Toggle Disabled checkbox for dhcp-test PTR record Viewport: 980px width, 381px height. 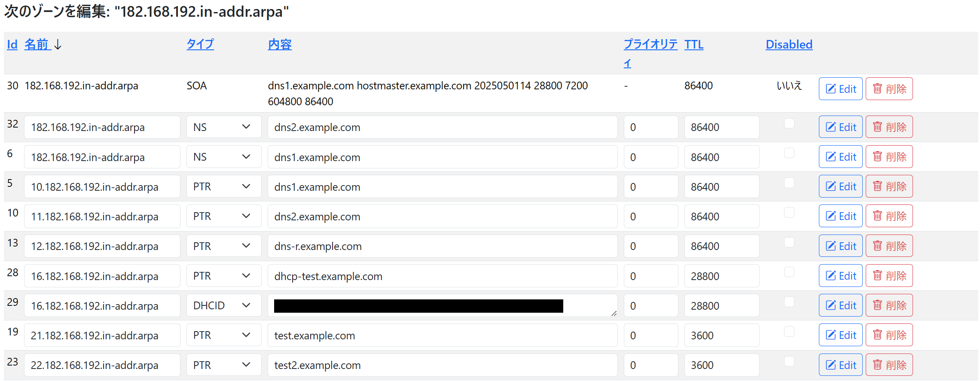[789, 272]
